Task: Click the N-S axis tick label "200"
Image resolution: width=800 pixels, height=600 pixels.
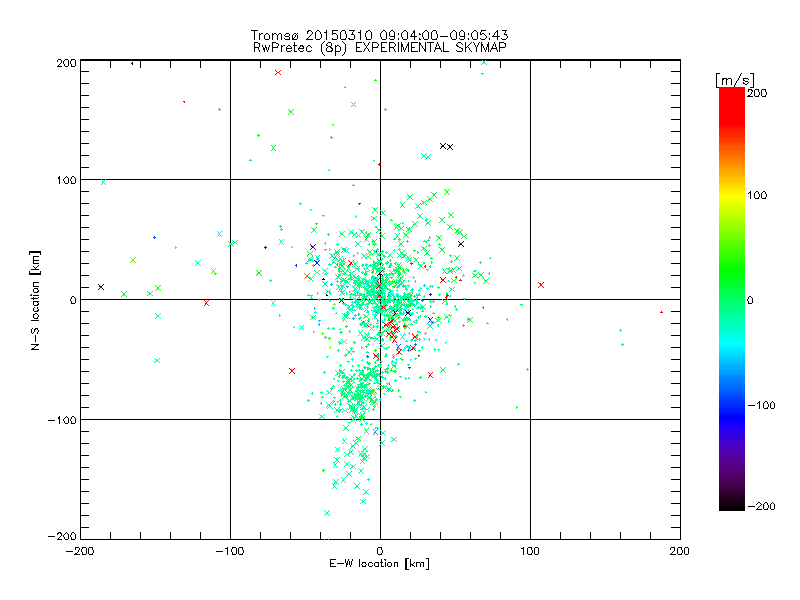Action: [x=66, y=63]
